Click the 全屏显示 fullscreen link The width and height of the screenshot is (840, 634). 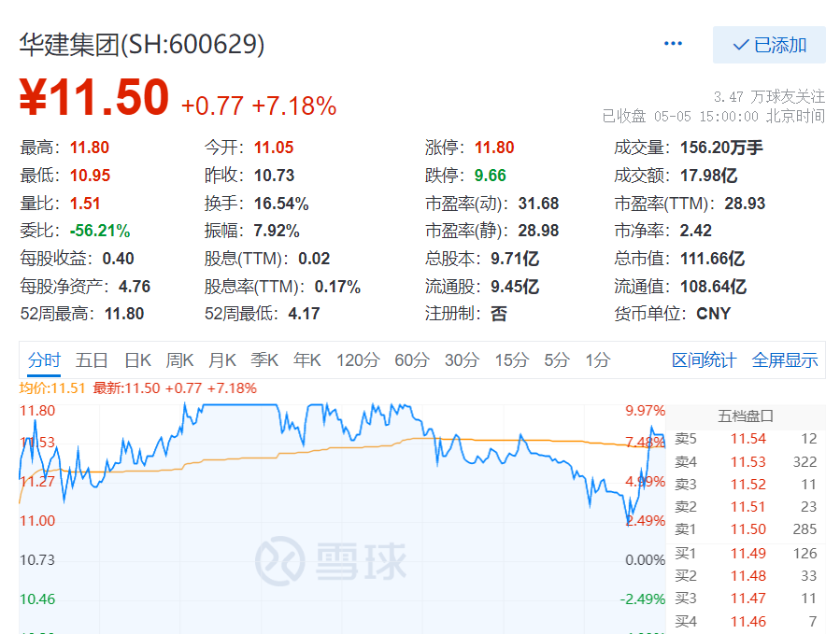(785, 359)
